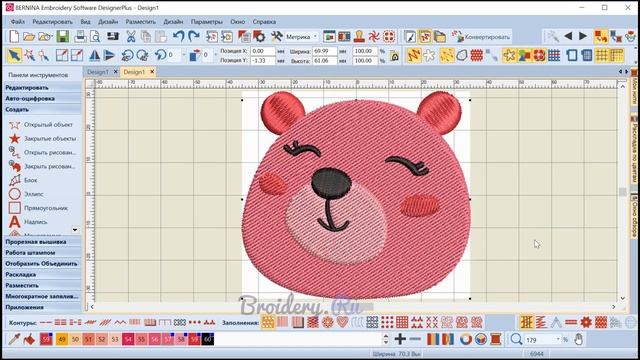Open the Параметры menu
Screen dimensions: 640x360
click(x=207, y=22)
